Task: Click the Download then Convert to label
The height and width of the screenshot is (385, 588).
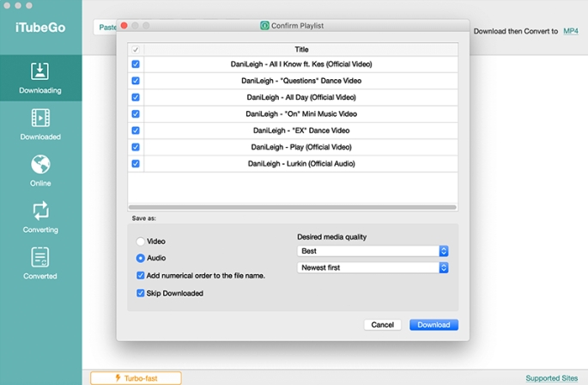Action: pyautogui.click(x=516, y=31)
